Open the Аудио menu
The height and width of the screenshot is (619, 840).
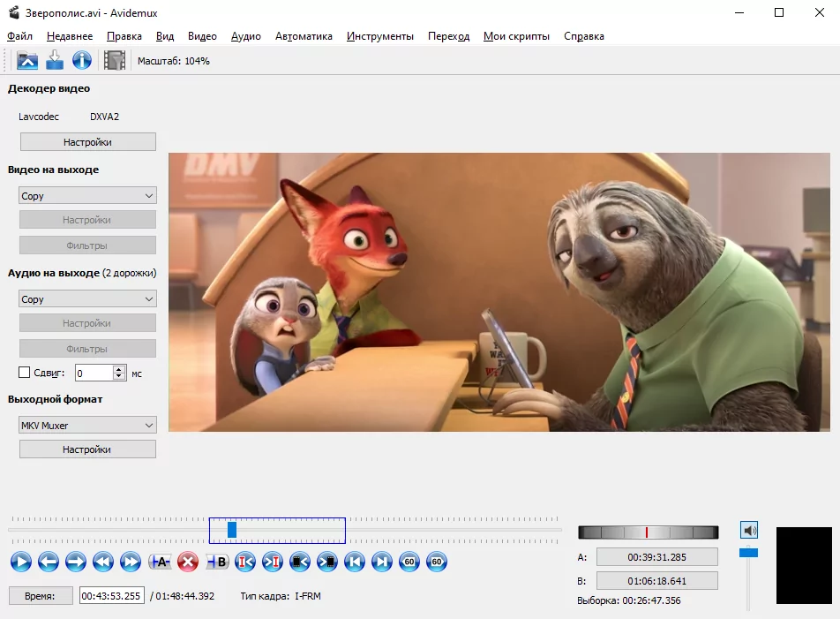click(246, 36)
